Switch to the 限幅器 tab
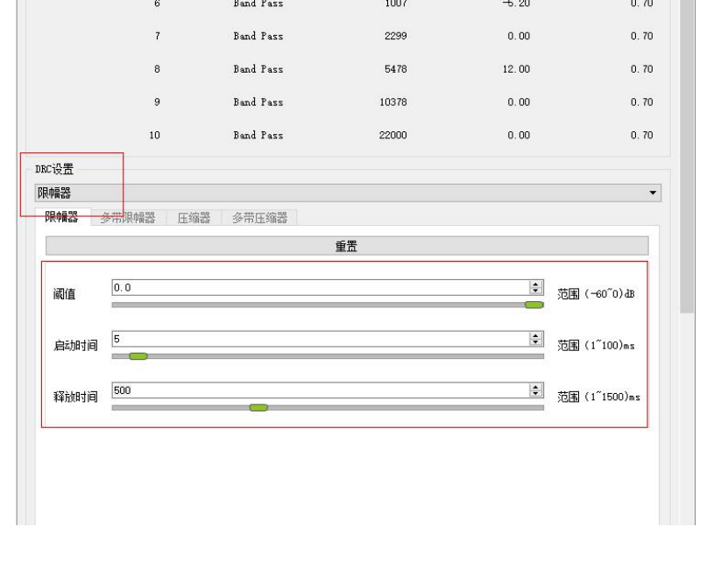The image size is (728, 562). [x=61, y=217]
